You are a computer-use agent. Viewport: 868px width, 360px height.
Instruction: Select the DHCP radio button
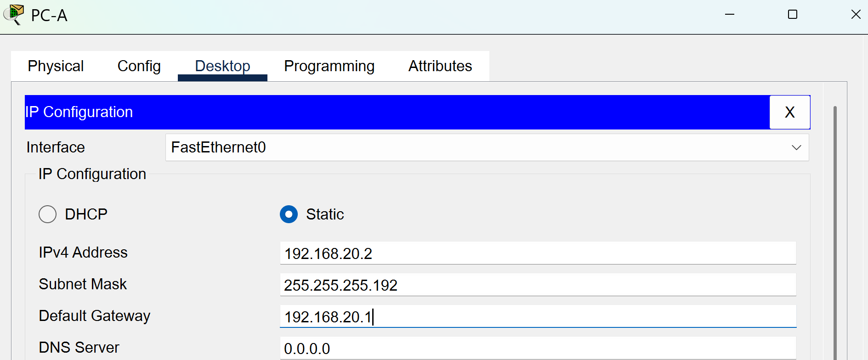(x=47, y=214)
